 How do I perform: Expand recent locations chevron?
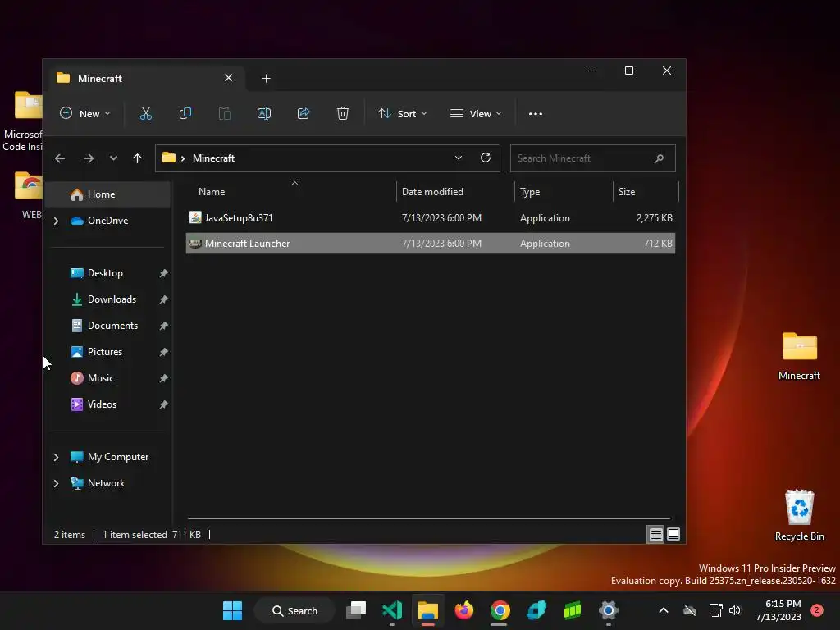pyautogui.click(x=113, y=158)
